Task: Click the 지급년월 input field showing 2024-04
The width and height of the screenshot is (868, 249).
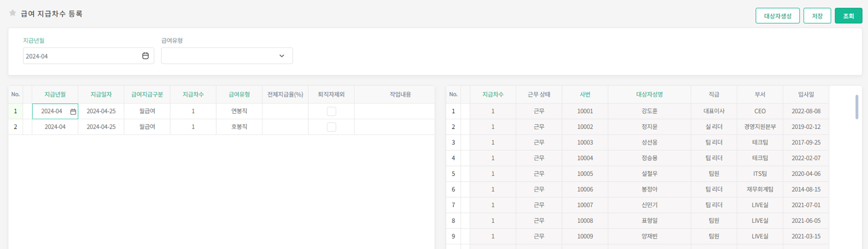Action: coord(80,56)
